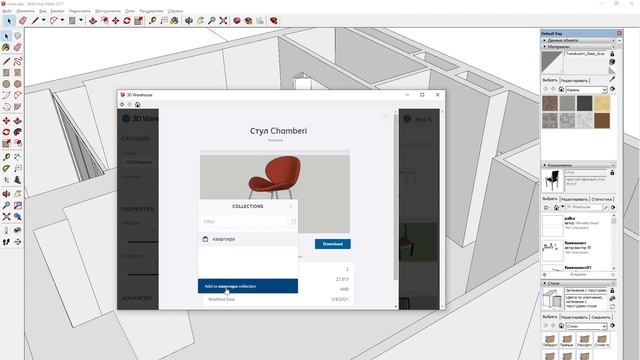The image size is (640, 360).
Task: Select the Polygon tool in the left tool set
Action: click(x=18, y=84)
